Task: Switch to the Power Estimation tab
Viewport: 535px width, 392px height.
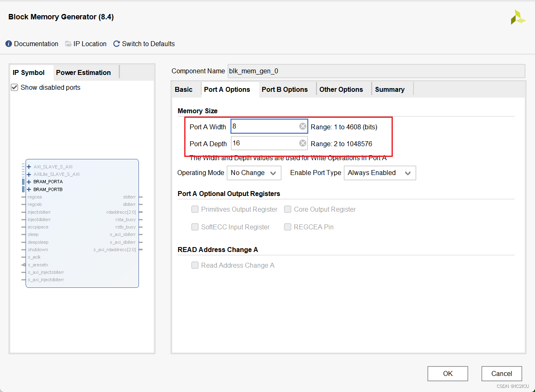Action: tap(83, 72)
